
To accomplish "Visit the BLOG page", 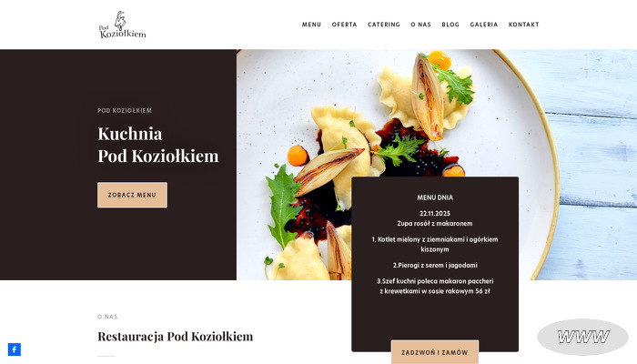I will point(450,25).
